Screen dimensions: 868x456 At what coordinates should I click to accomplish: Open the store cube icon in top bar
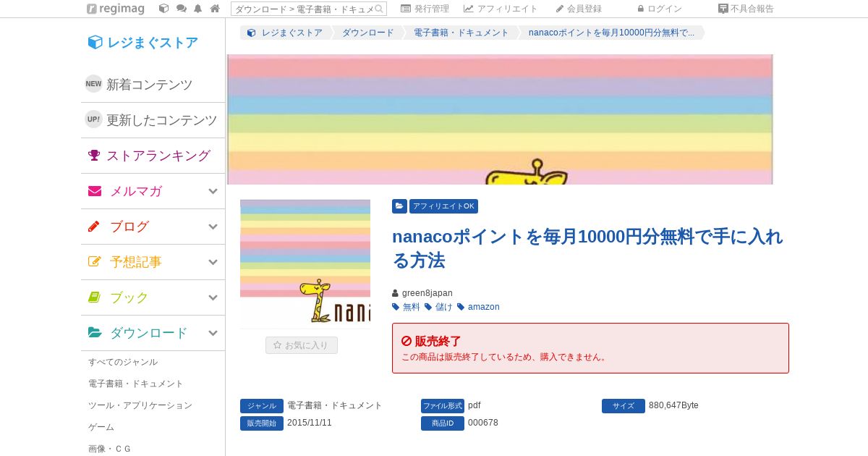pyautogui.click(x=163, y=9)
